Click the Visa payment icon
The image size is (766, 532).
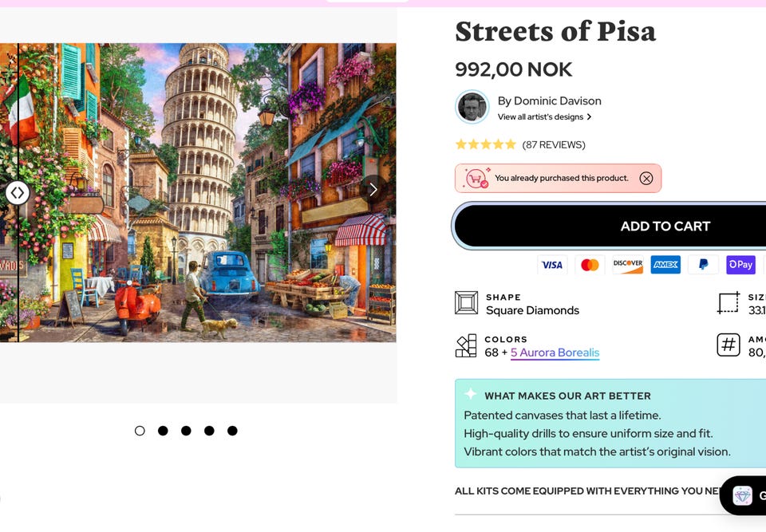(x=552, y=265)
